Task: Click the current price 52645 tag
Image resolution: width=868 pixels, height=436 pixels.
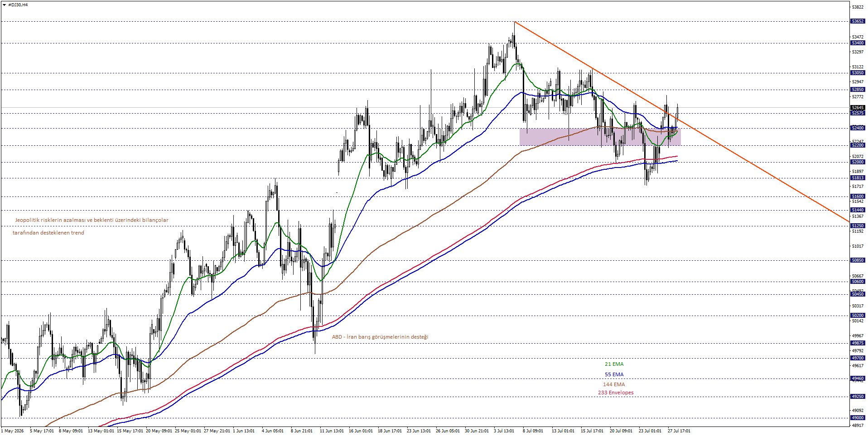Action: pyautogui.click(x=858, y=108)
